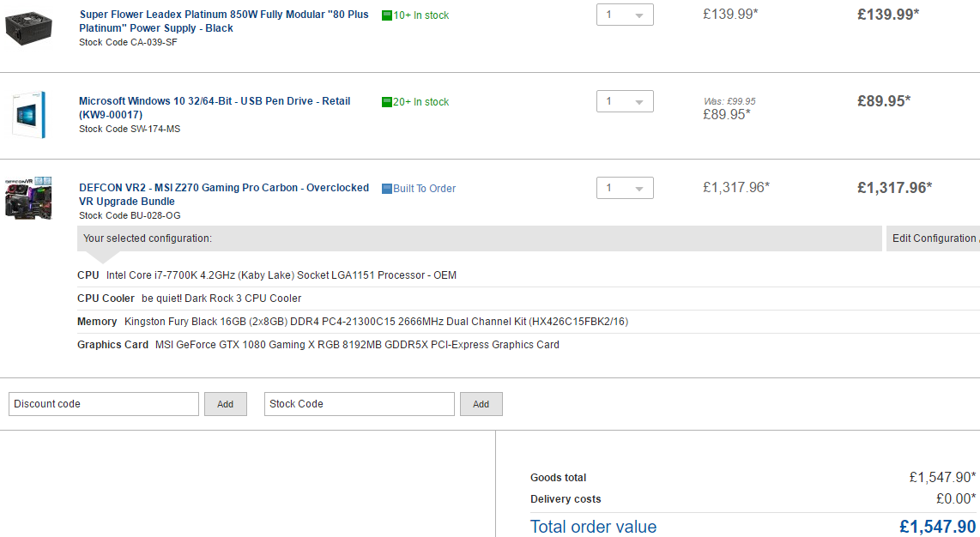
Task: Click Stock Code CA-039-SF text
Action: click(128, 42)
